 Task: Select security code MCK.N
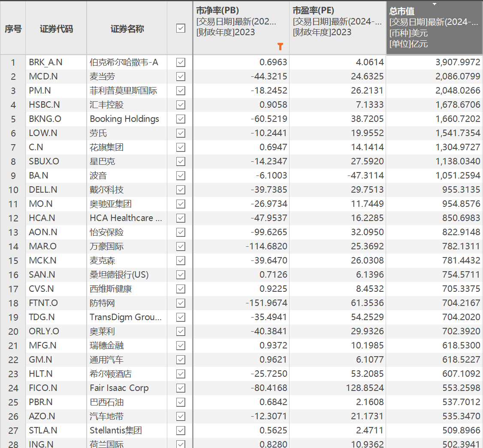point(42,260)
